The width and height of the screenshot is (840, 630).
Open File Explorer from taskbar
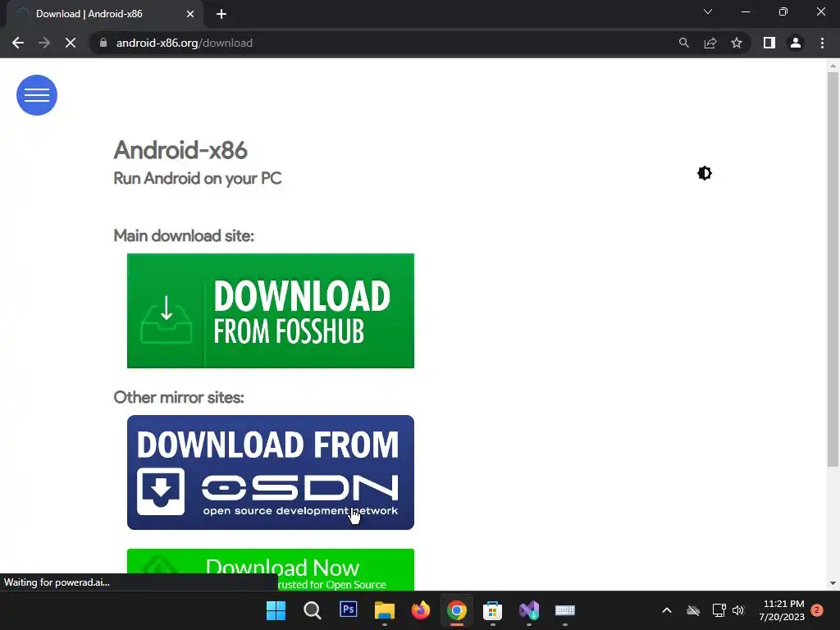pos(384,610)
